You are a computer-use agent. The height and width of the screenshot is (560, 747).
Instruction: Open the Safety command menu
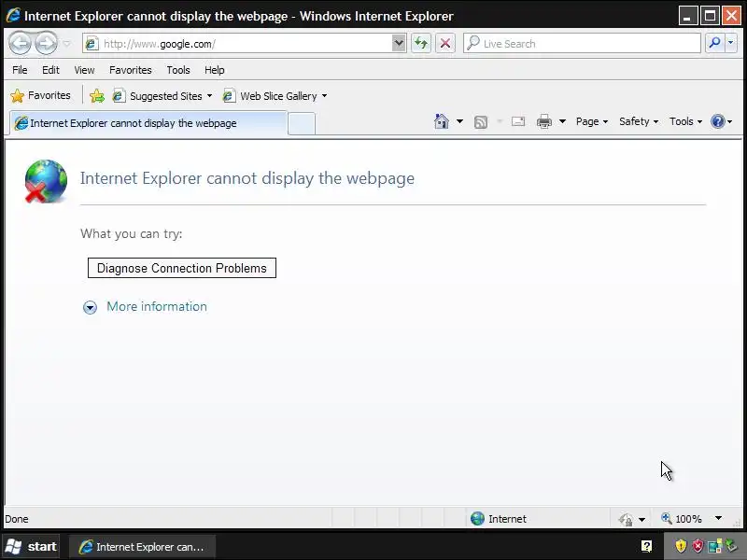point(639,121)
